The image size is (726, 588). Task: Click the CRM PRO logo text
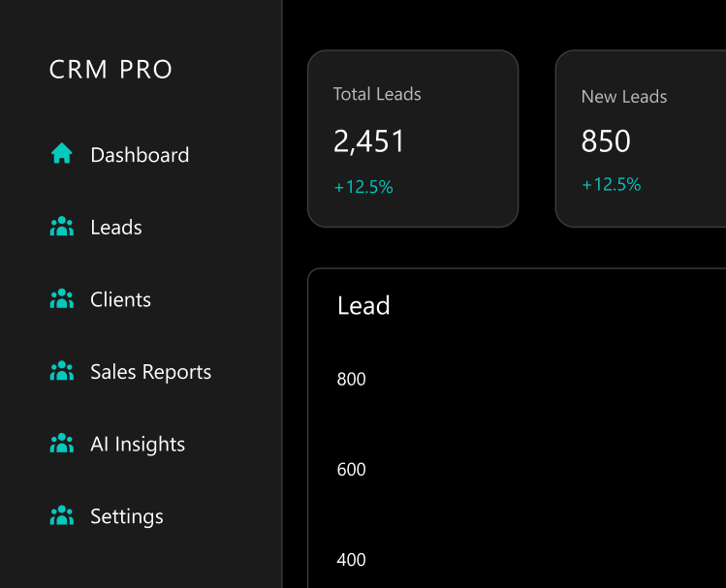pyautogui.click(x=110, y=70)
